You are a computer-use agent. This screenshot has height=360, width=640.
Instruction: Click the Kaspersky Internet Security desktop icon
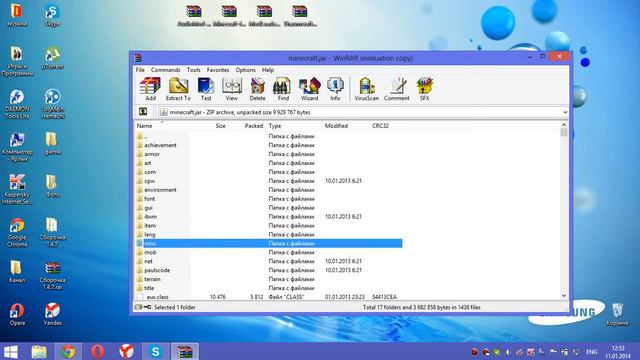(x=17, y=189)
